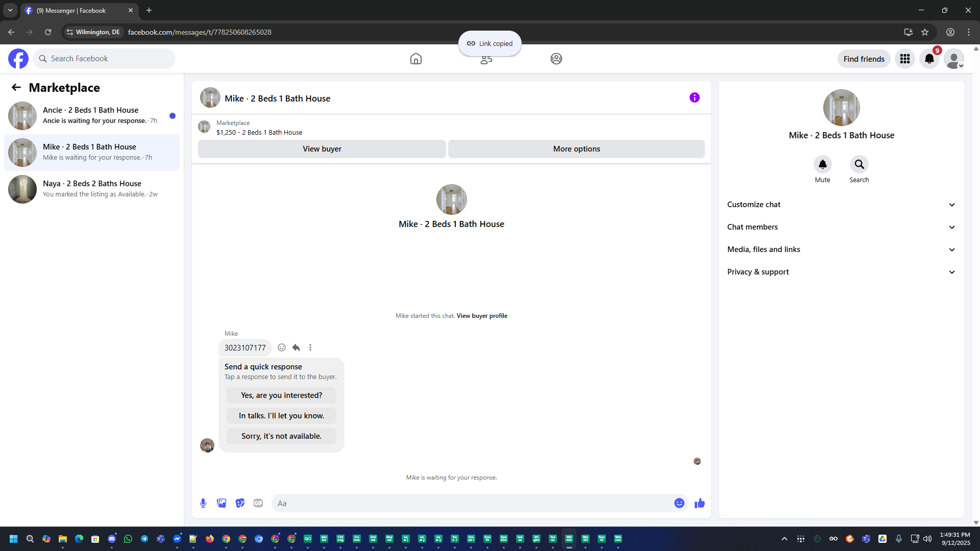Click the View buyer profile link

(x=482, y=316)
